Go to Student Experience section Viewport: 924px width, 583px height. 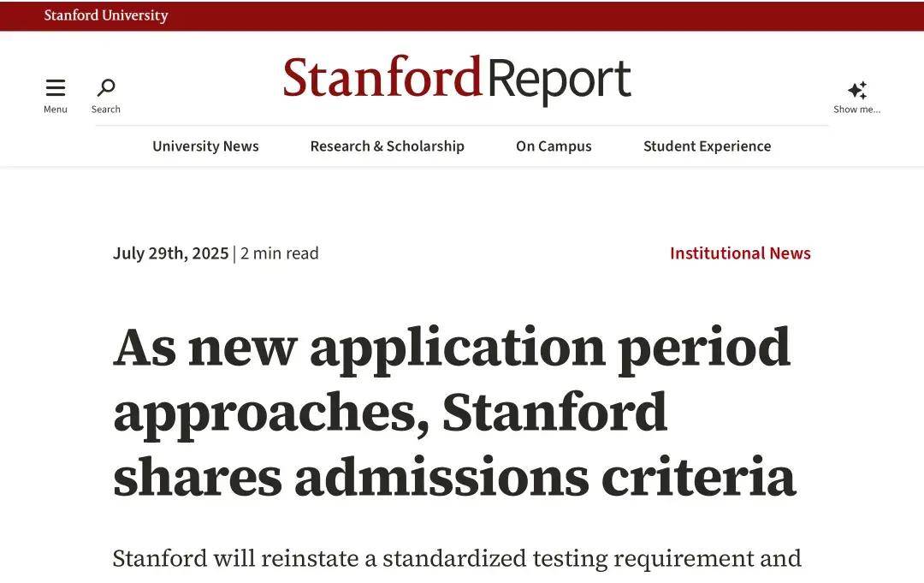click(x=708, y=146)
